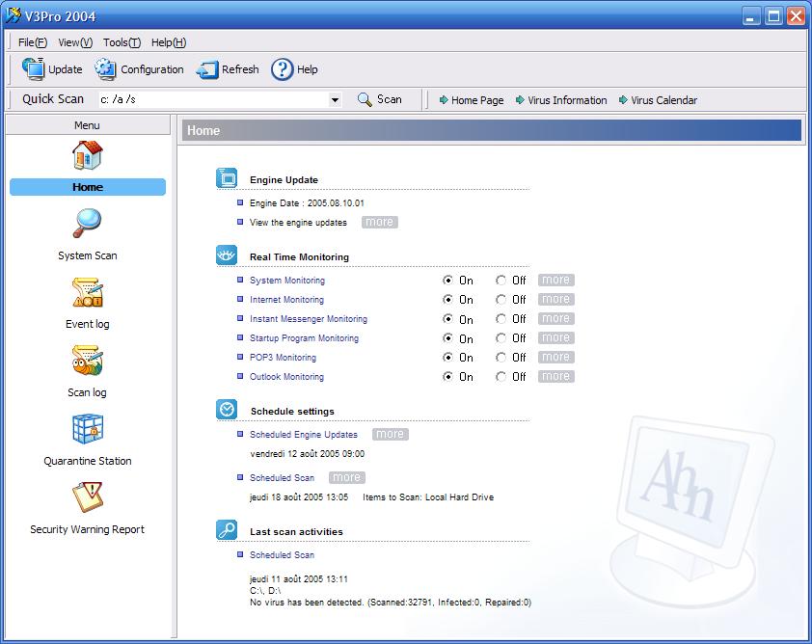
Task: Open the System Monitoring link
Action: 287,281
